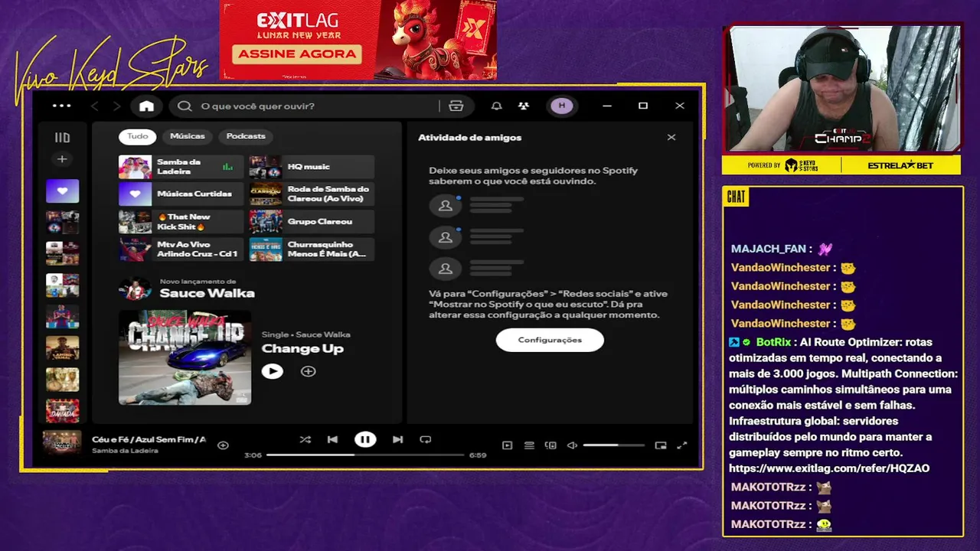Open Liked Songs heart tile in sidebar
980x551 pixels.
click(x=62, y=191)
